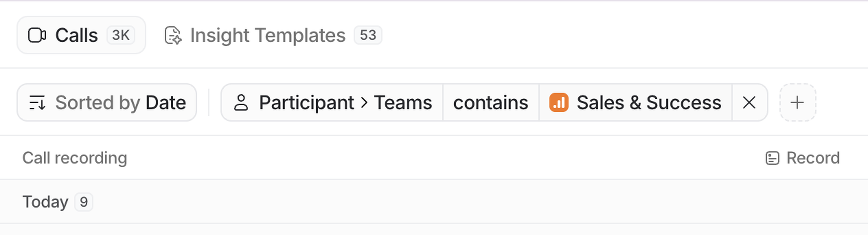868x235 pixels.
Task: Click the chevron between Participant and Teams
Action: pyautogui.click(x=364, y=102)
